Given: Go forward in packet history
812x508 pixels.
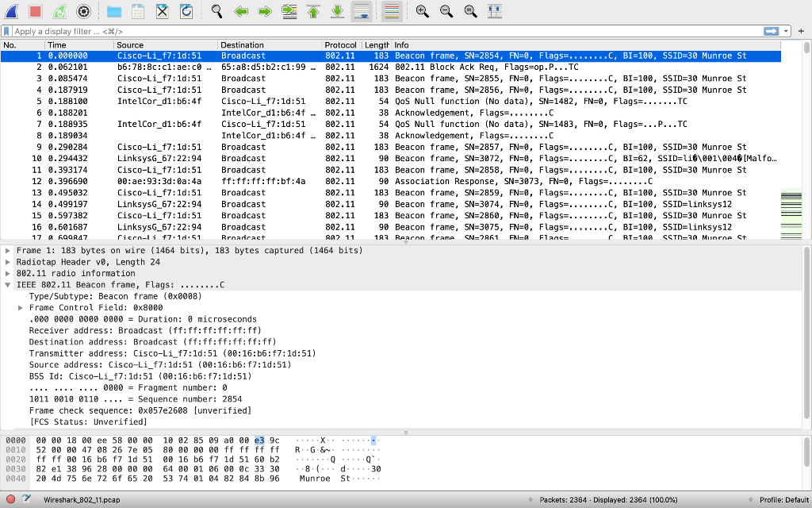Looking at the screenshot, I should pos(265,11).
